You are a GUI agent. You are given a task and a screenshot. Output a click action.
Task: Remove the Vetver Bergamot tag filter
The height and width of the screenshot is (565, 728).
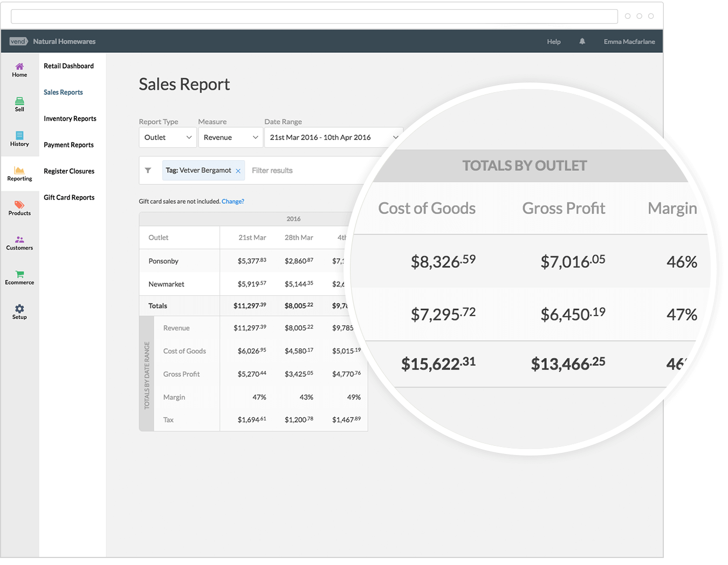point(238,170)
